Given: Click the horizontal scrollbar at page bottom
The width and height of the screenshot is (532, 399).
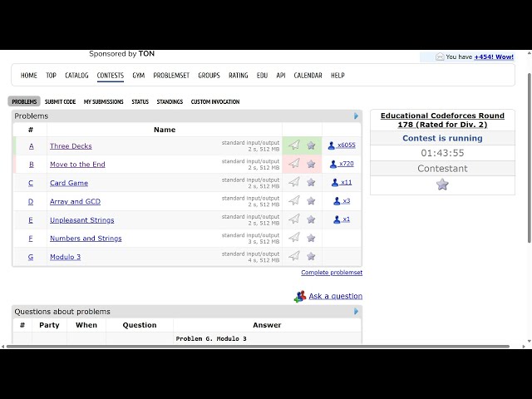Looking at the screenshot, I should tap(258, 347).
